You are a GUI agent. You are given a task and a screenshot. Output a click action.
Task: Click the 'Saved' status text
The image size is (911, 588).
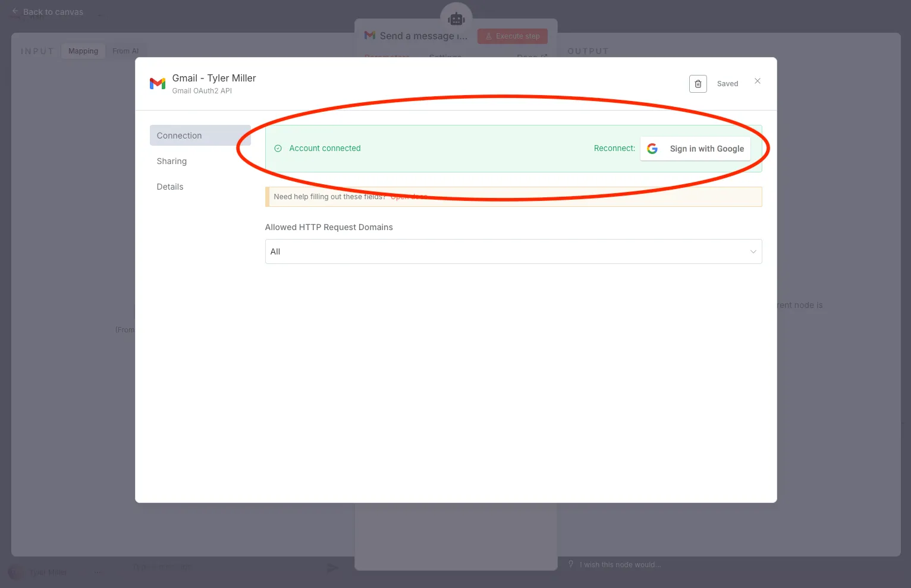tap(727, 84)
